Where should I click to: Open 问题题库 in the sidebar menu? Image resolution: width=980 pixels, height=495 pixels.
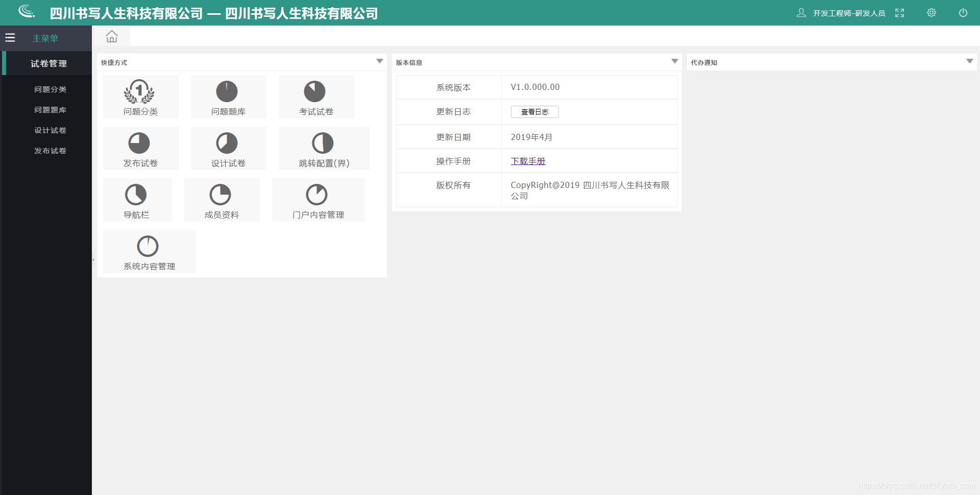pos(50,110)
